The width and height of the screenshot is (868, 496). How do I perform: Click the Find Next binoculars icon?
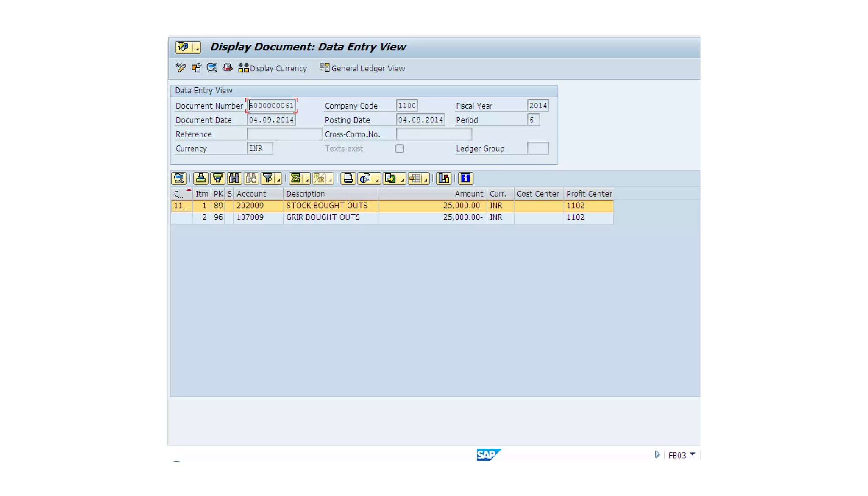point(251,178)
